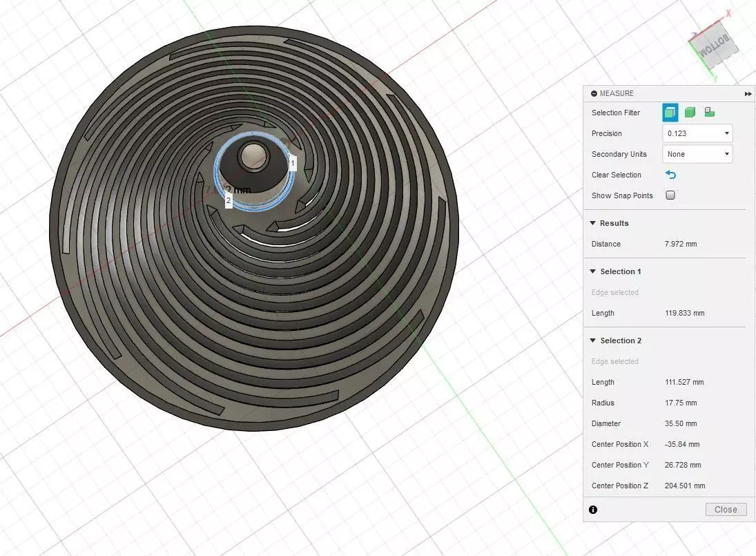Select the green face selection filter icon
Screen dimensions: 756x556
coord(690,113)
